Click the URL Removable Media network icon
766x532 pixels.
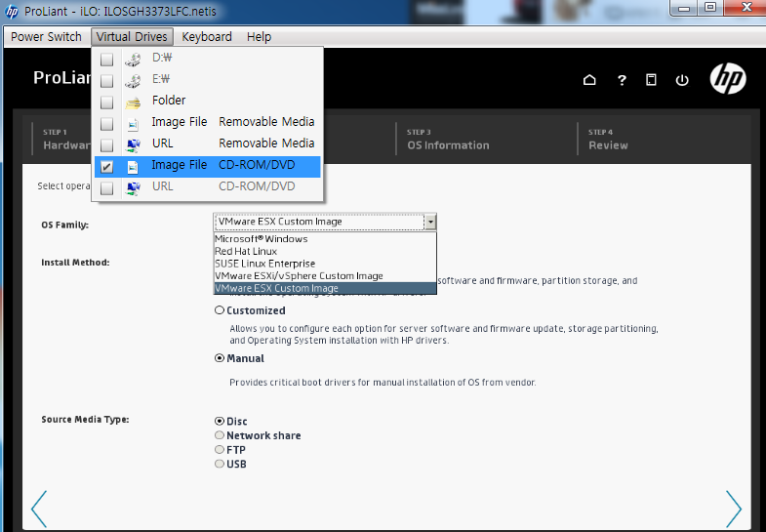(133, 144)
